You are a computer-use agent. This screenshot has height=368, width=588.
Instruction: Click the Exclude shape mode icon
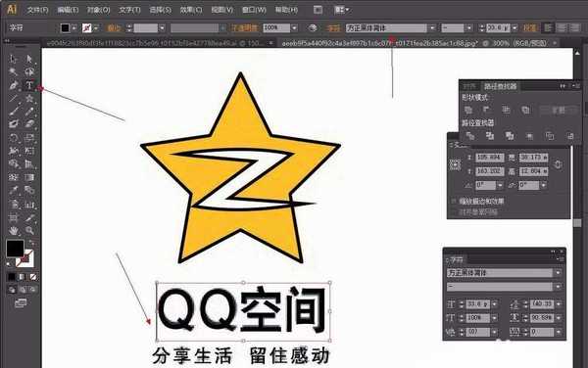tap(525, 110)
